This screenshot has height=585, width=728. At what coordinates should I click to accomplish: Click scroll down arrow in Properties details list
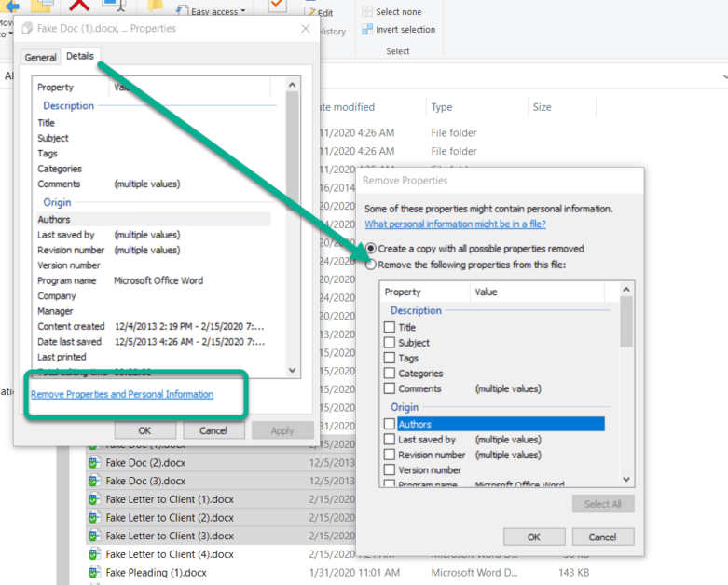click(x=292, y=370)
